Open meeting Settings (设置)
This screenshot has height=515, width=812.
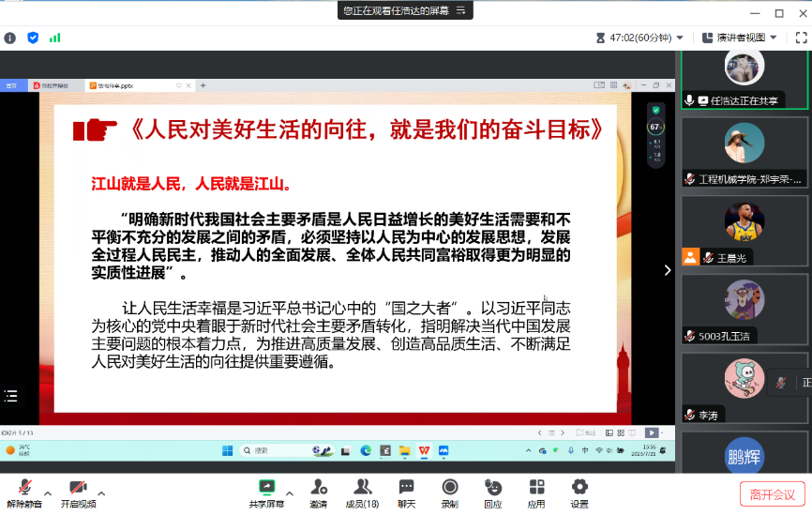click(x=579, y=492)
